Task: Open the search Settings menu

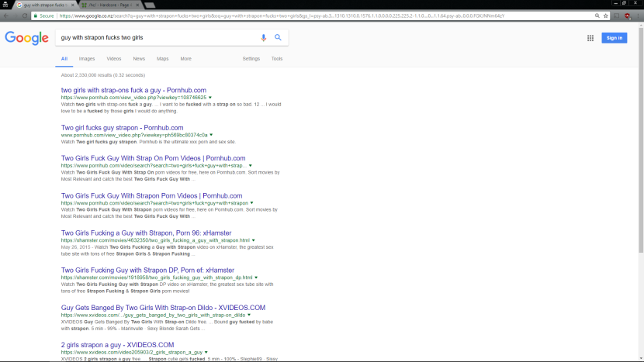Action: (x=251, y=59)
